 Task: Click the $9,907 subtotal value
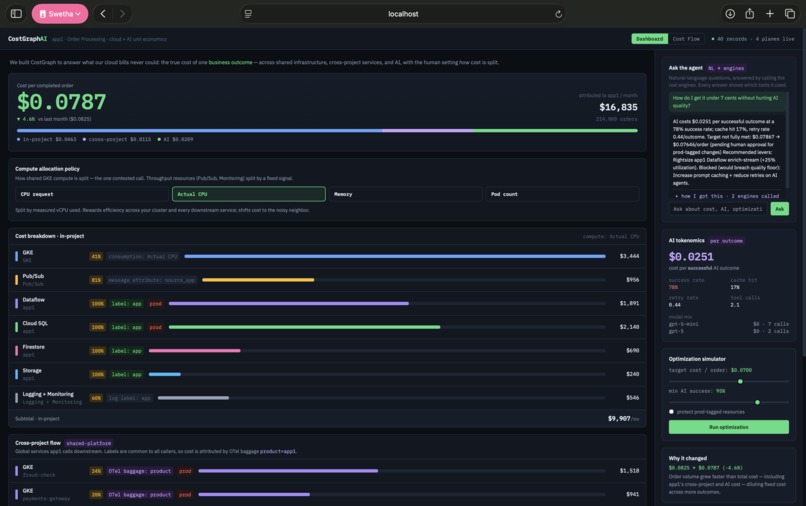619,419
